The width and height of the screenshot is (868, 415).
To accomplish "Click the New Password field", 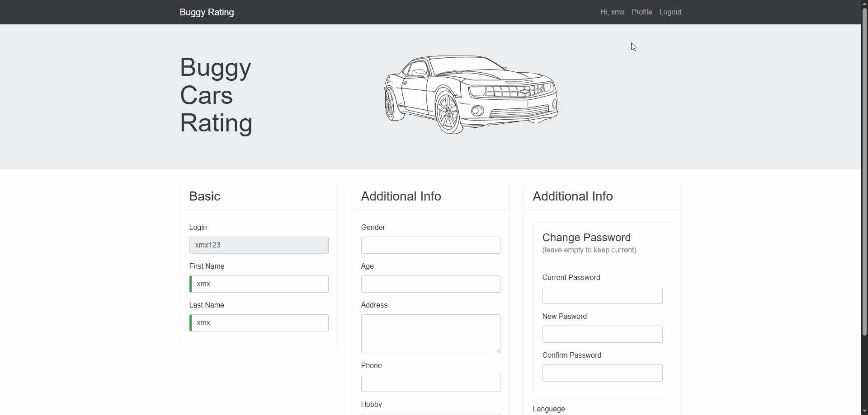I will click(x=602, y=334).
